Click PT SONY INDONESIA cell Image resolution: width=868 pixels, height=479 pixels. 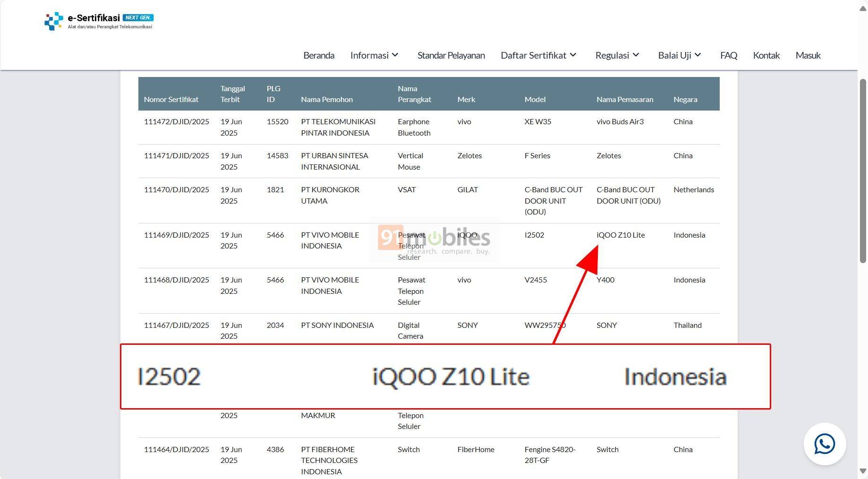337,325
